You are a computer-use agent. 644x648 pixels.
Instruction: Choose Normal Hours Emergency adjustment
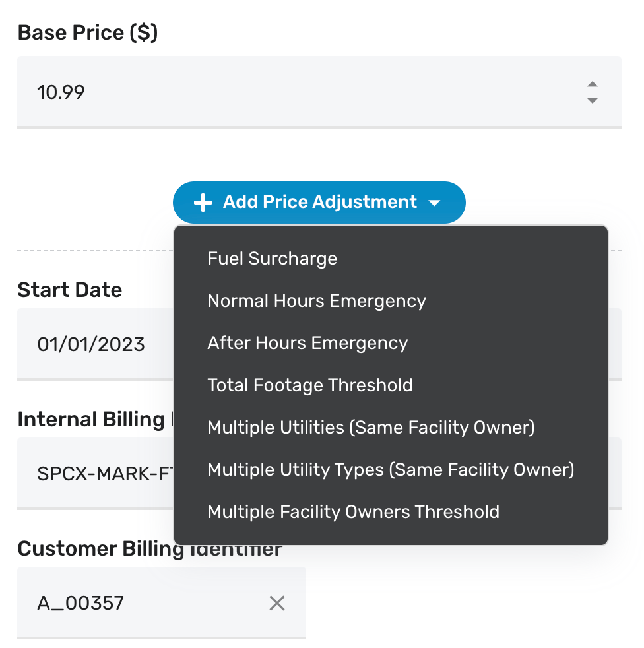(317, 301)
